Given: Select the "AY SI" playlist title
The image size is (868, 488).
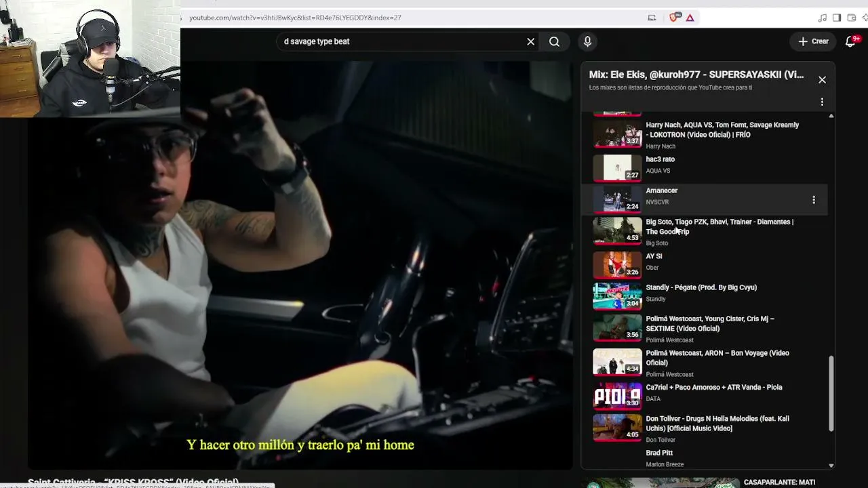Looking at the screenshot, I should (x=654, y=256).
